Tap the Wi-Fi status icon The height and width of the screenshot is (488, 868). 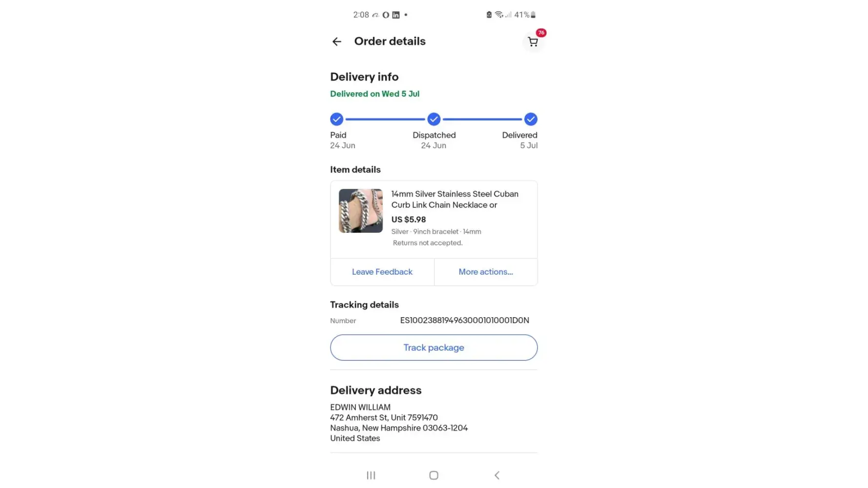click(498, 15)
